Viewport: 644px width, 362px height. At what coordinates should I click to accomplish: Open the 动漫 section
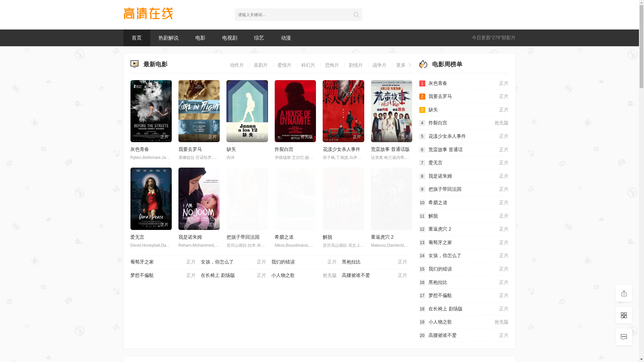pos(286,38)
